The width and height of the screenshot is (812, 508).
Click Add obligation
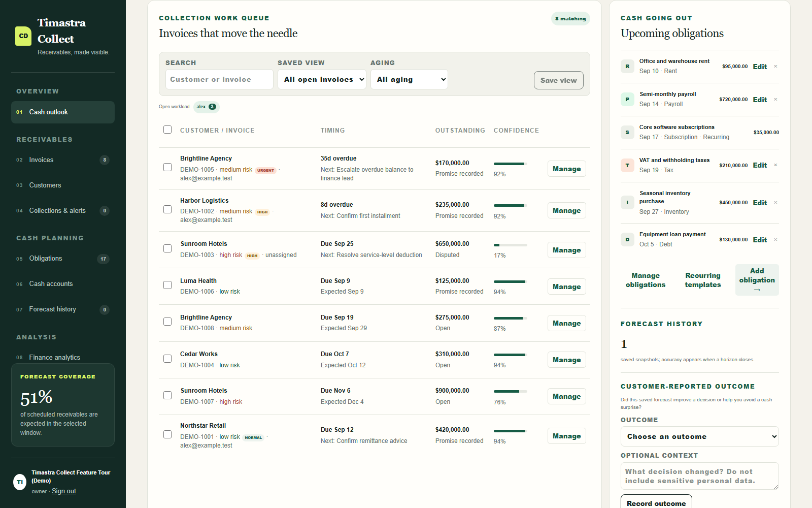757,280
